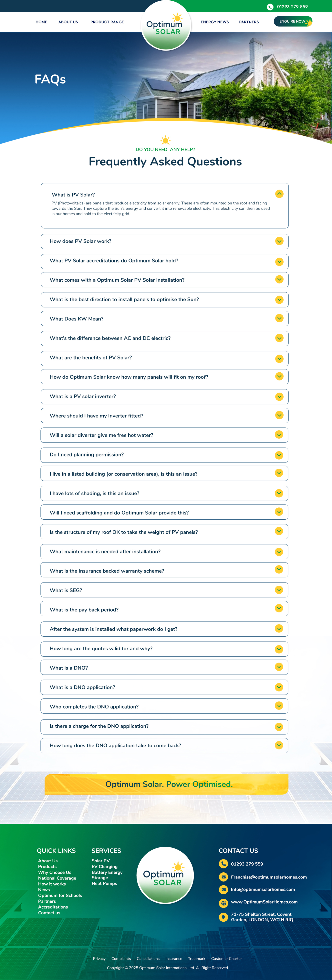Screen dimensions: 332x980
Task: Open the Battery Energy Storage footer link
Action: pos(107,875)
